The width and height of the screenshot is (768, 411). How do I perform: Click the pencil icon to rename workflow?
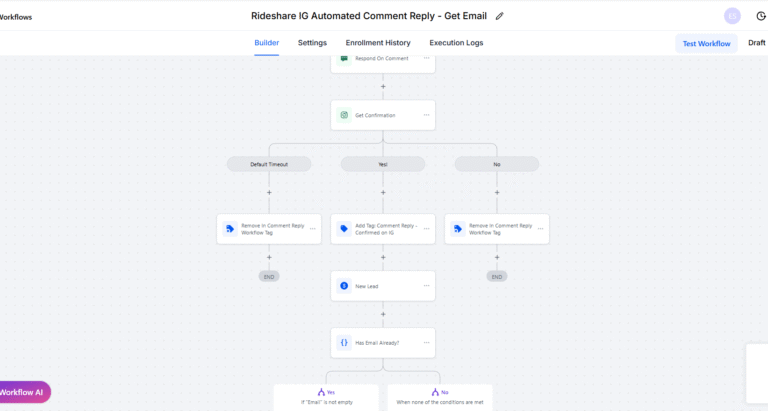click(500, 16)
